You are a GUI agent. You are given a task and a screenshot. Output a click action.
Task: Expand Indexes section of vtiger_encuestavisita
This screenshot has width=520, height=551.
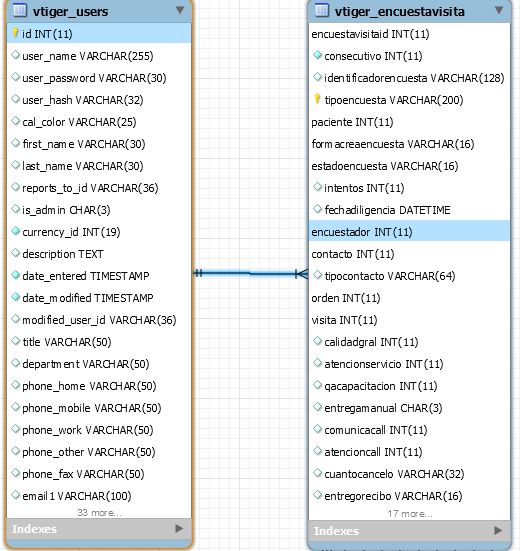tap(498, 530)
